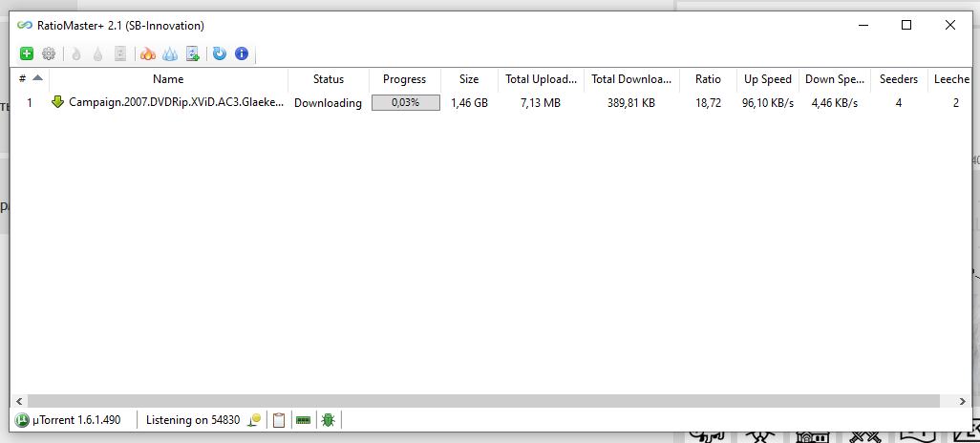Sort list by Name column header

click(168, 79)
